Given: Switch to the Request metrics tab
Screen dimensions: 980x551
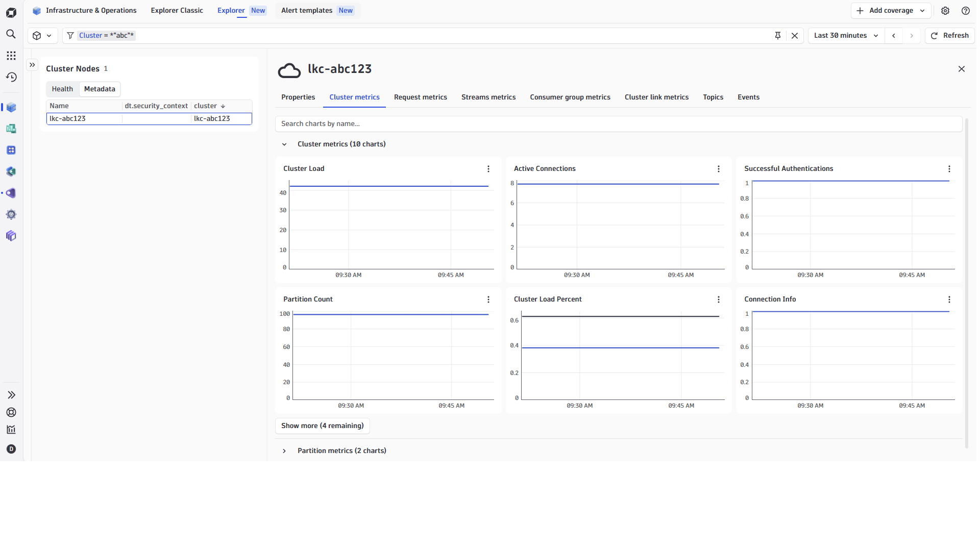Looking at the screenshot, I should click(421, 97).
